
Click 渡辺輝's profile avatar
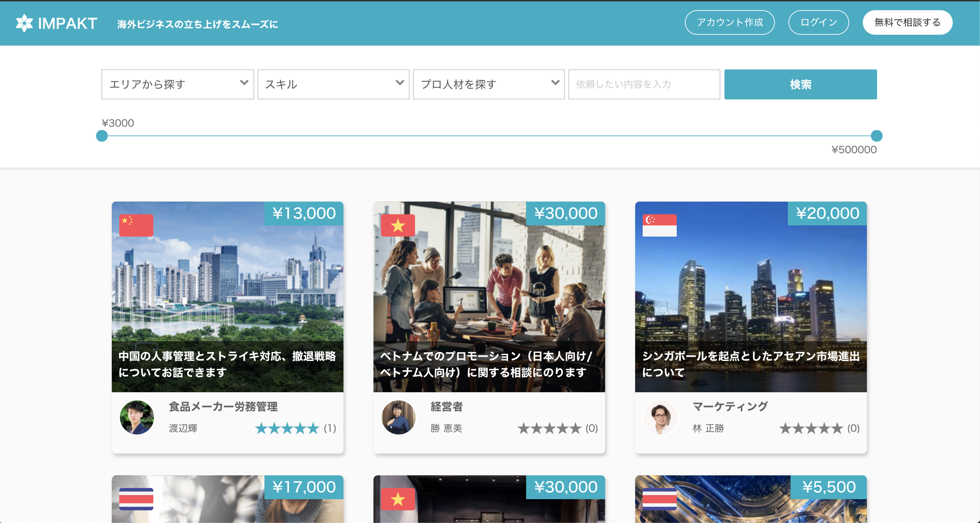click(x=137, y=417)
